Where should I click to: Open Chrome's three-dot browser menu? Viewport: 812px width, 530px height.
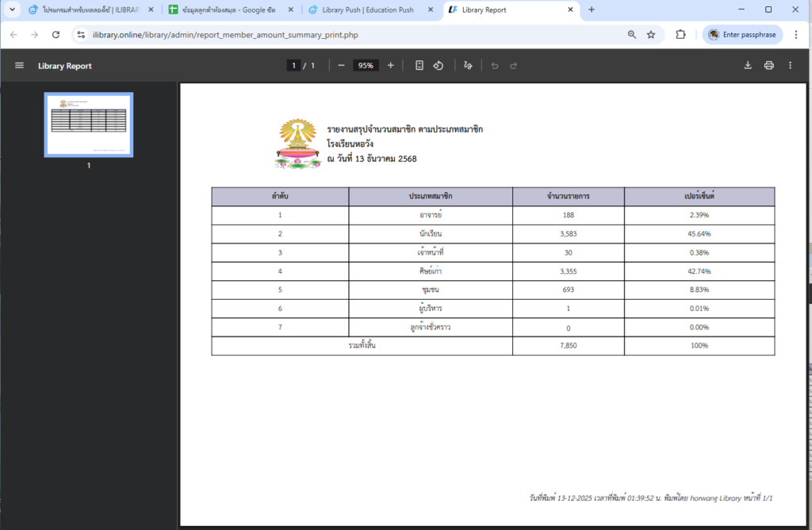pos(797,35)
